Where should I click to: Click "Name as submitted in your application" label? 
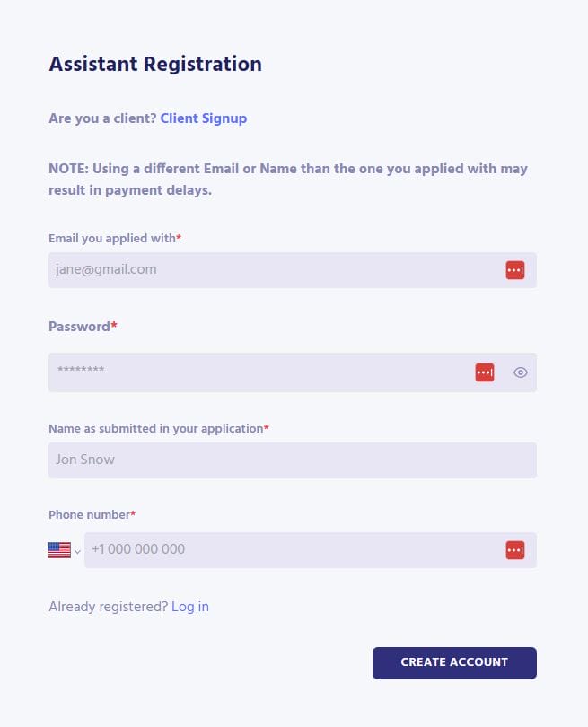(157, 429)
